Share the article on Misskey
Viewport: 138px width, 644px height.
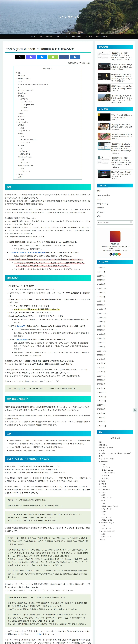53,57
